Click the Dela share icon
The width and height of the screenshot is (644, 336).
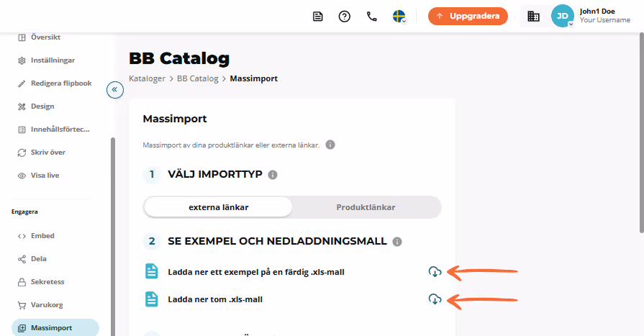(22, 259)
